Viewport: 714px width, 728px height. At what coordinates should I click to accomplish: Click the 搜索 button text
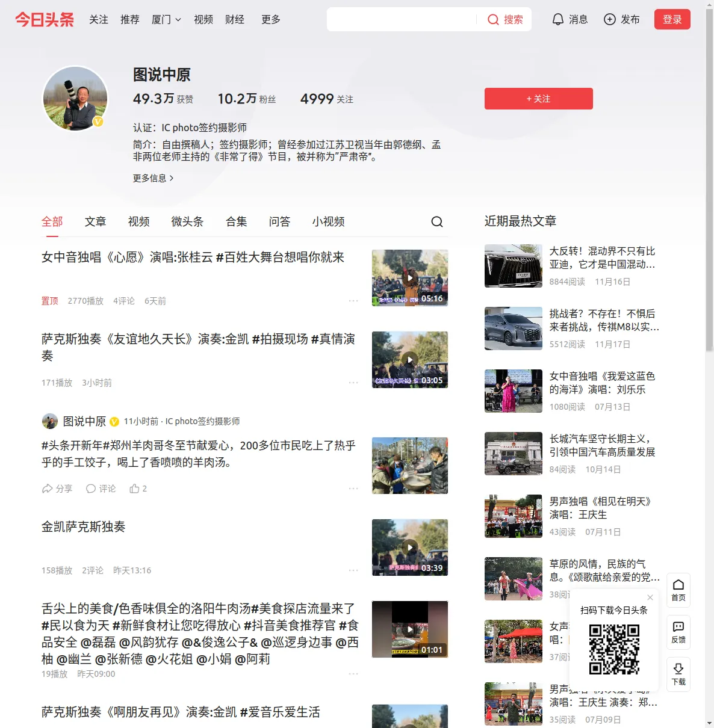tap(514, 19)
